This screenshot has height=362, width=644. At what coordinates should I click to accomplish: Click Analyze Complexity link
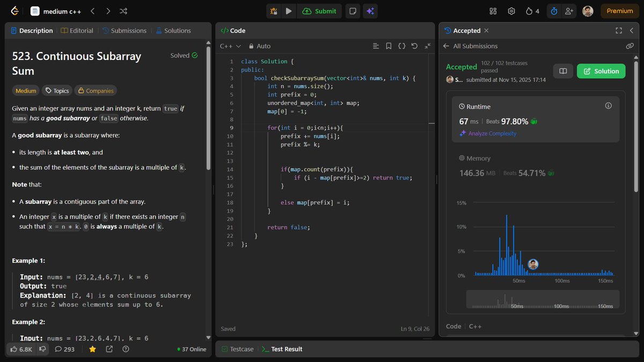click(x=488, y=134)
